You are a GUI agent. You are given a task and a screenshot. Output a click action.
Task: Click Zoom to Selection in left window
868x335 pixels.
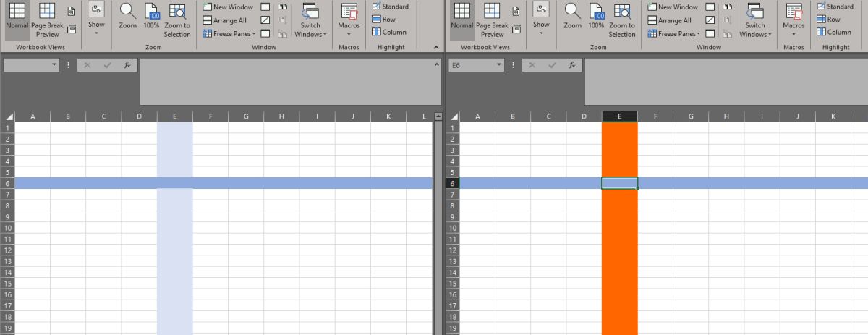click(x=177, y=20)
